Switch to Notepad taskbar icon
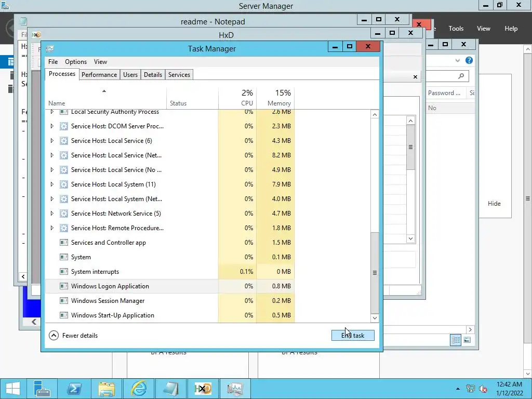Viewport: 532px width, 399px height. [x=171, y=389]
